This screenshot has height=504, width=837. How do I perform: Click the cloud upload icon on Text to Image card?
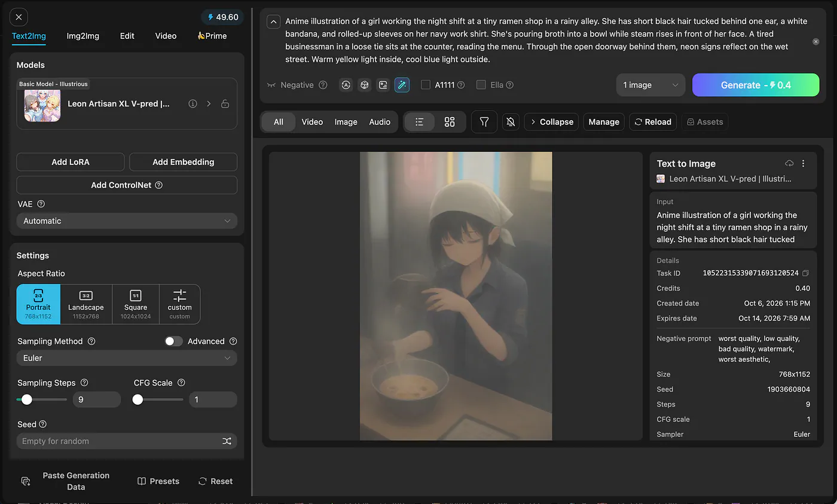789,163
